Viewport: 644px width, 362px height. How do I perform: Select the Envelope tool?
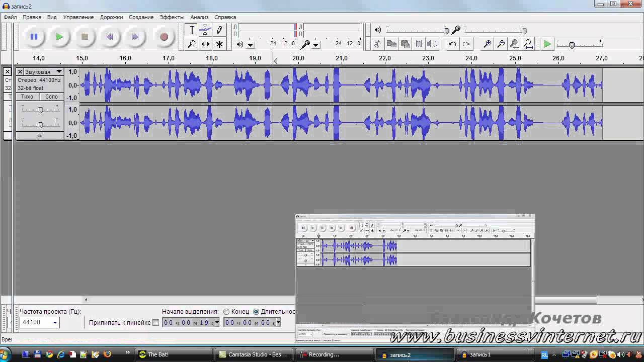click(205, 30)
